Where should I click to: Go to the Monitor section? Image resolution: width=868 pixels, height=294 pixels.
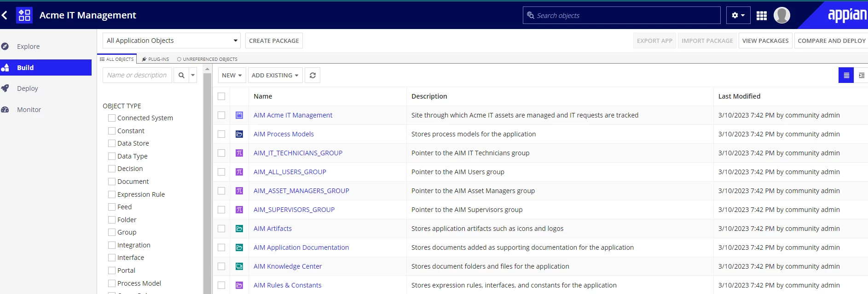(x=29, y=110)
